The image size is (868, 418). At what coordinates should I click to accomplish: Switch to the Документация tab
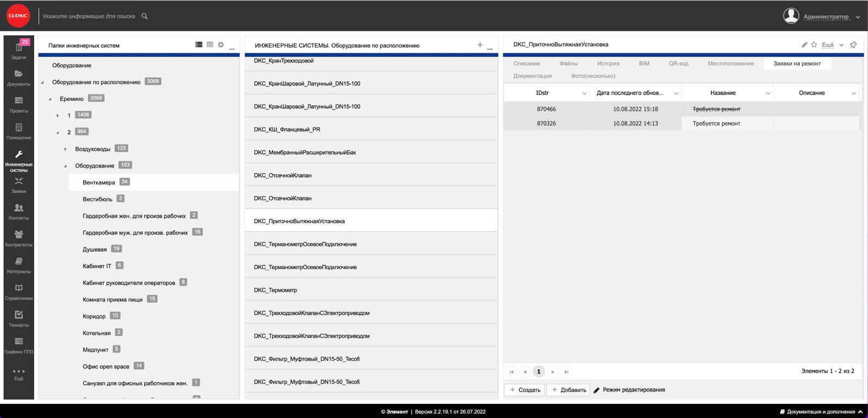click(x=532, y=76)
